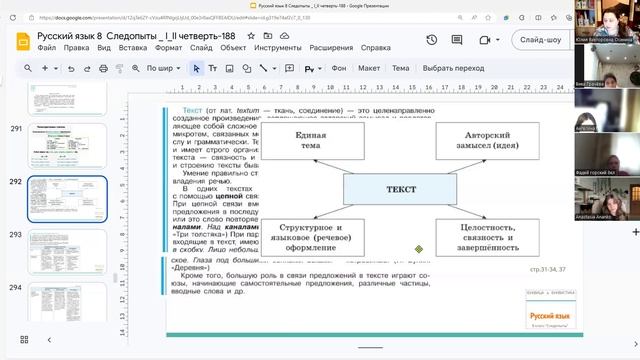This screenshot has width=640, height=360.
Task: Choose the select cursor tool
Action: pos(196,69)
